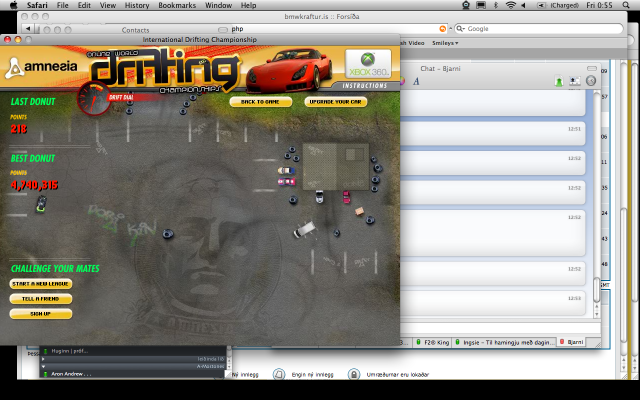This screenshot has width=640, height=400.
Task: Click Start a New League button
Action: click(x=41, y=284)
